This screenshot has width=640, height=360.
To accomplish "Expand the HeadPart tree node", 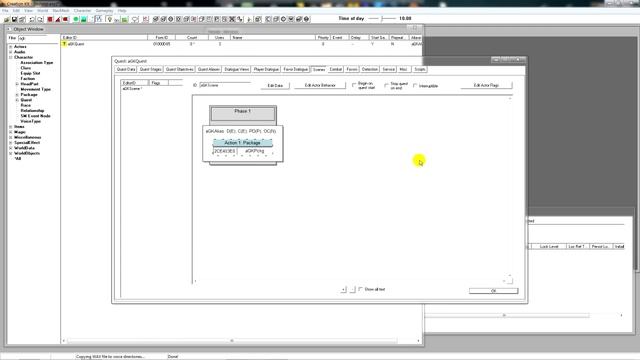I will [x=17, y=84].
